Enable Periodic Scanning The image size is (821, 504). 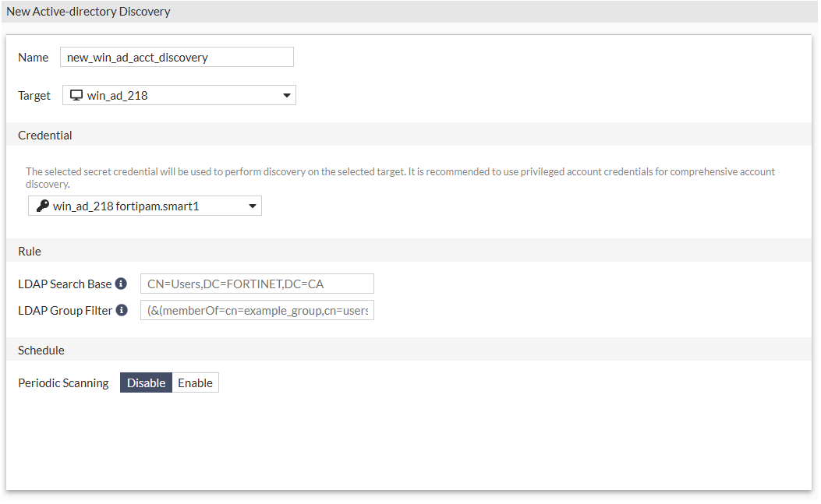click(195, 382)
